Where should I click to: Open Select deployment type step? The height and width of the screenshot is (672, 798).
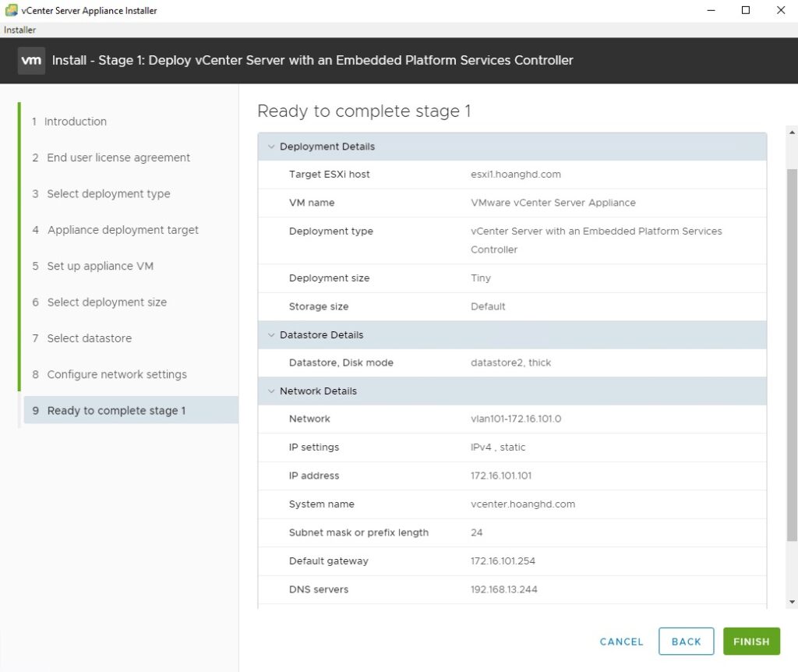101,194
